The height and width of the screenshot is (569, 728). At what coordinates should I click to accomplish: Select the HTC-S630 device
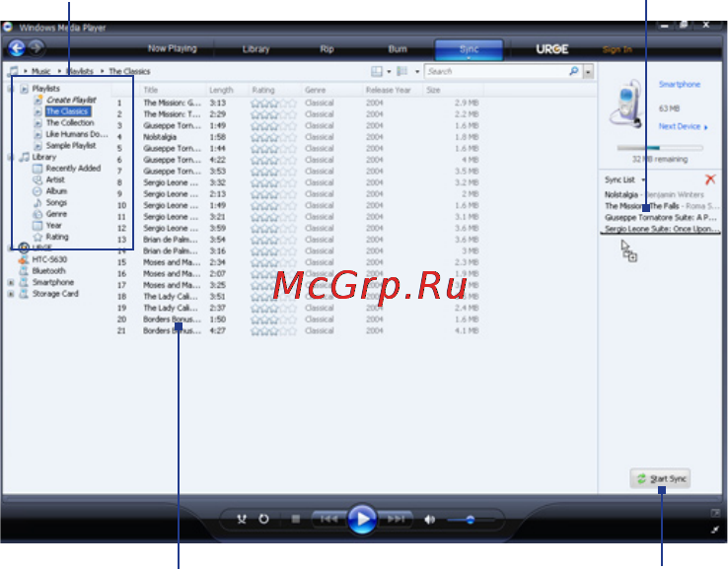pos(49,259)
